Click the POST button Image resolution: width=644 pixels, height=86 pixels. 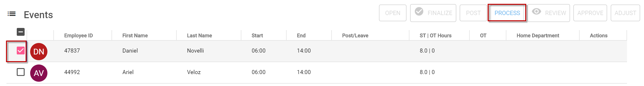pyautogui.click(x=473, y=13)
